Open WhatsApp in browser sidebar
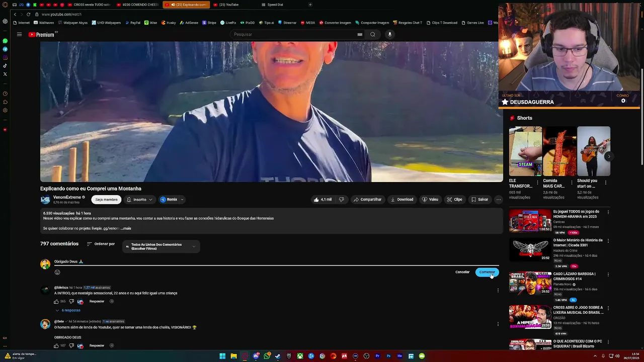644x362 pixels. (5, 41)
